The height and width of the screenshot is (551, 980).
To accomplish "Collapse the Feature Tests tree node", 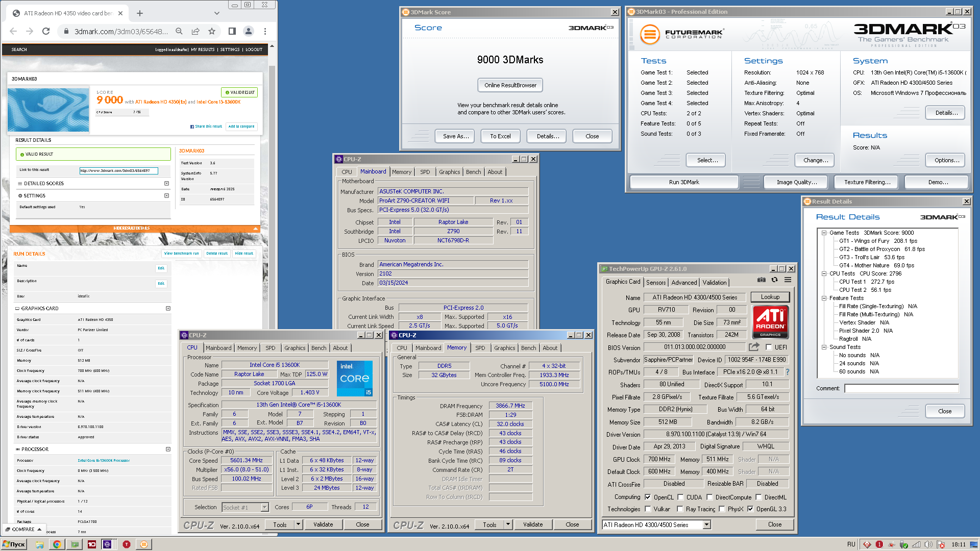I will [824, 298].
